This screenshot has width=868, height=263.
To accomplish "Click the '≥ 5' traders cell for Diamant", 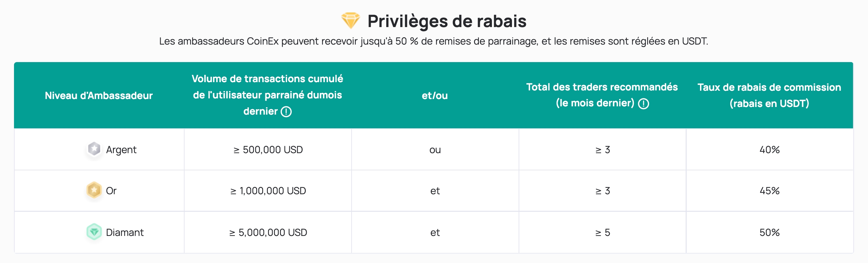I will point(603,232).
